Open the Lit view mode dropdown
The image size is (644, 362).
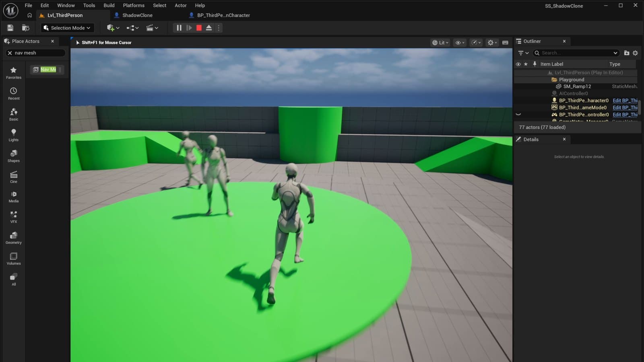(440, 43)
